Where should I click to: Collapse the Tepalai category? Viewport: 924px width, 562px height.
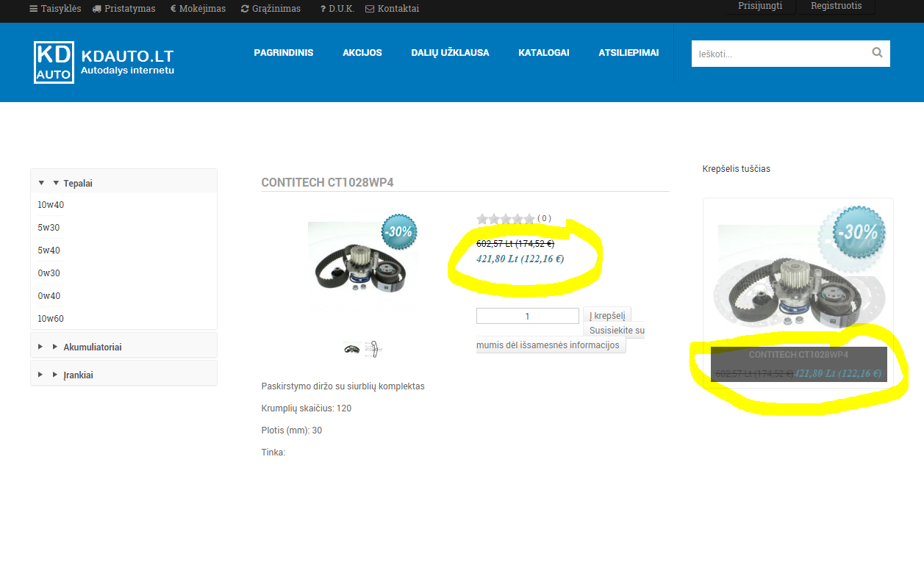point(123,183)
